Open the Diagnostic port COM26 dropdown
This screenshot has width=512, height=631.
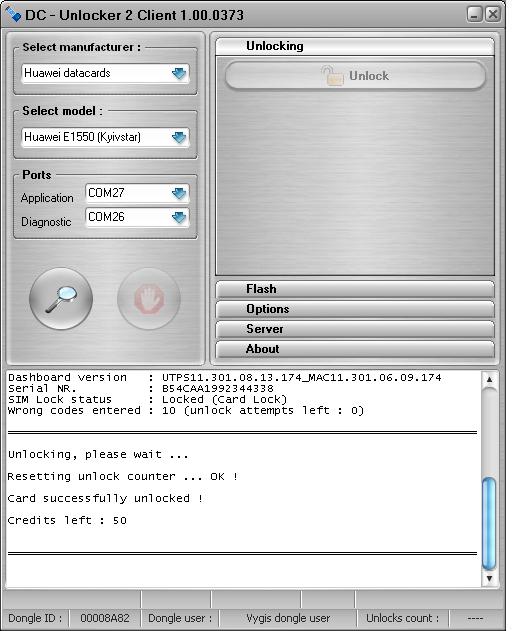pos(179,217)
